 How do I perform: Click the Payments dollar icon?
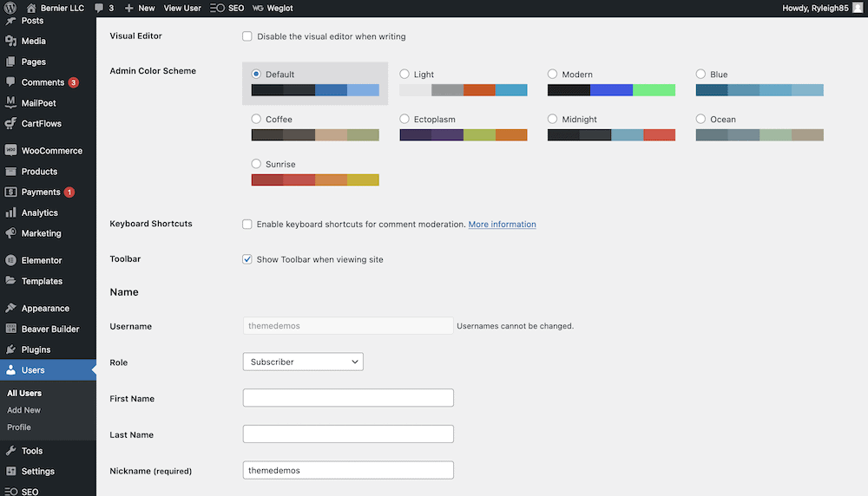click(10, 192)
